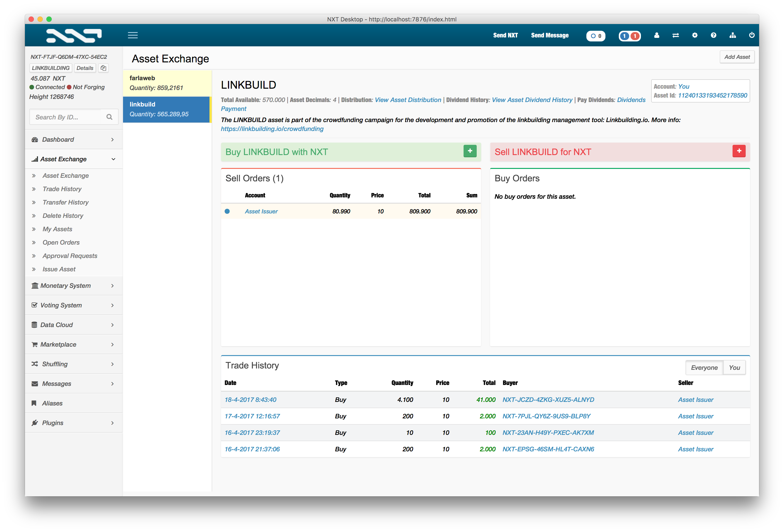784x532 pixels.
Task: Expand the Monetary System chevron
Action: click(112, 286)
